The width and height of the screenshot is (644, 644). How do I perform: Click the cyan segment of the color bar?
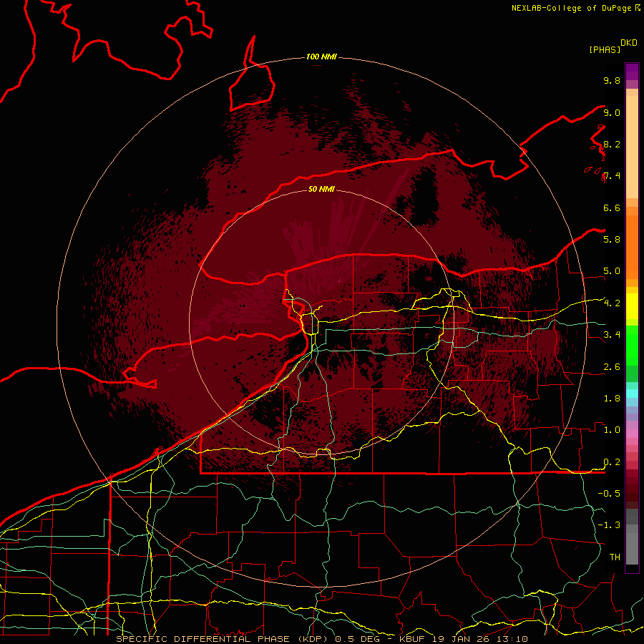click(x=632, y=394)
